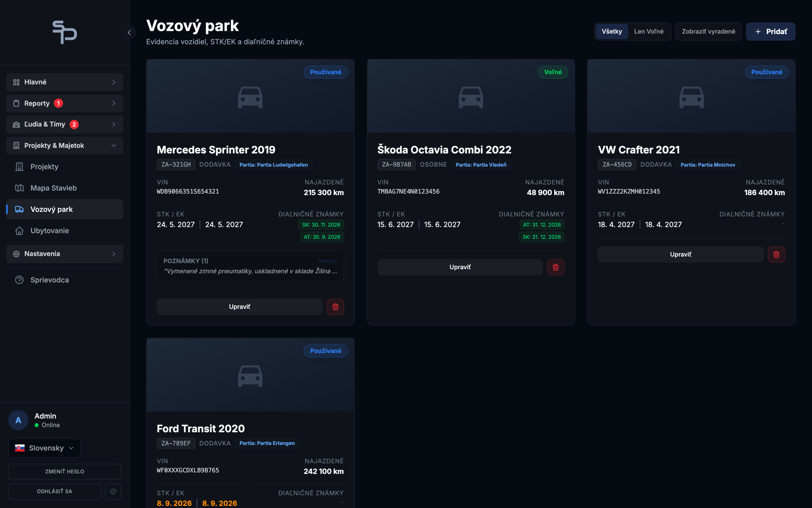812x508 pixels.
Task: Log out with Odhlásiť sa
Action: (x=54, y=491)
